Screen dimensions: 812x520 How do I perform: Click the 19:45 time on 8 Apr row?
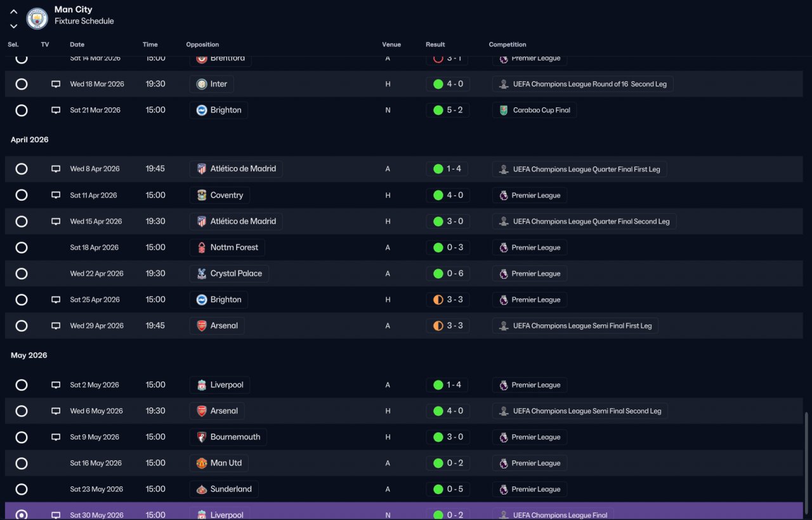[x=155, y=169]
